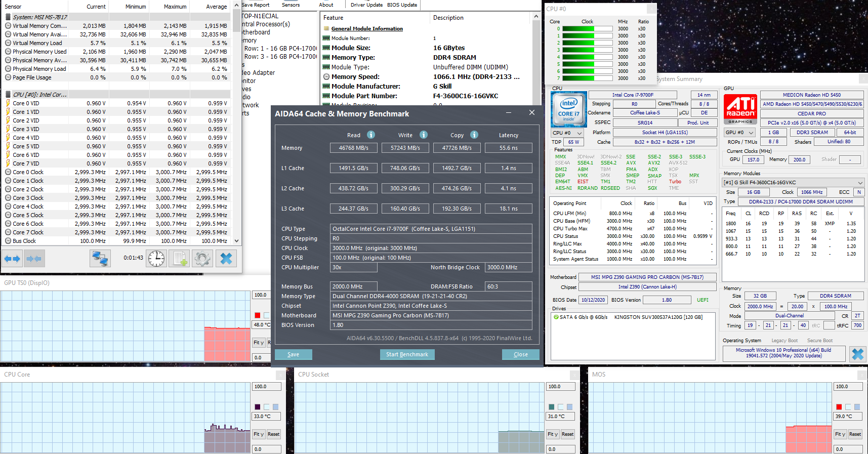
Task: Click Fit y button in CPU Core graph
Action: click(259, 434)
